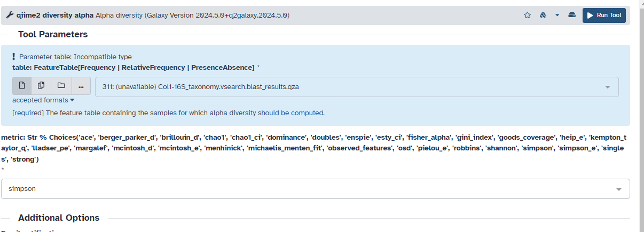The width and height of the screenshot is (644, 232).
Task: Click the required feature table help text
Action: [x=168, y=113]
